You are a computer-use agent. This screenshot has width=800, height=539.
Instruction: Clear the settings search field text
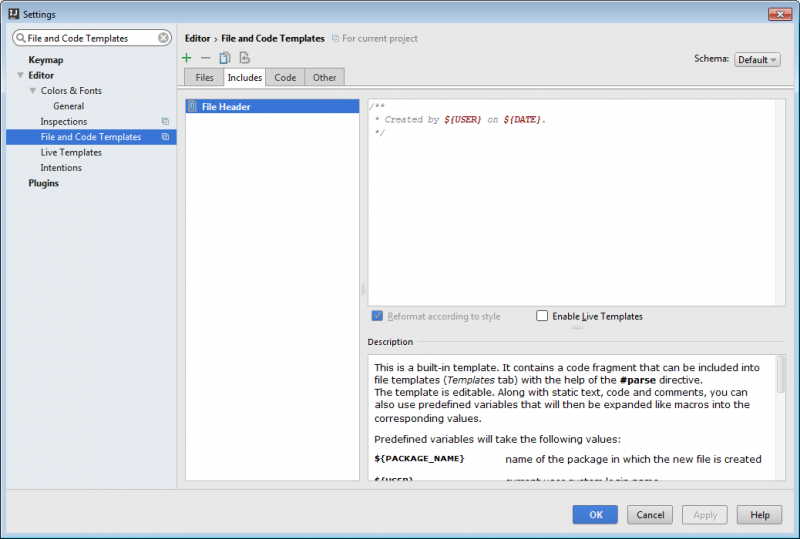tap(164, 38)
